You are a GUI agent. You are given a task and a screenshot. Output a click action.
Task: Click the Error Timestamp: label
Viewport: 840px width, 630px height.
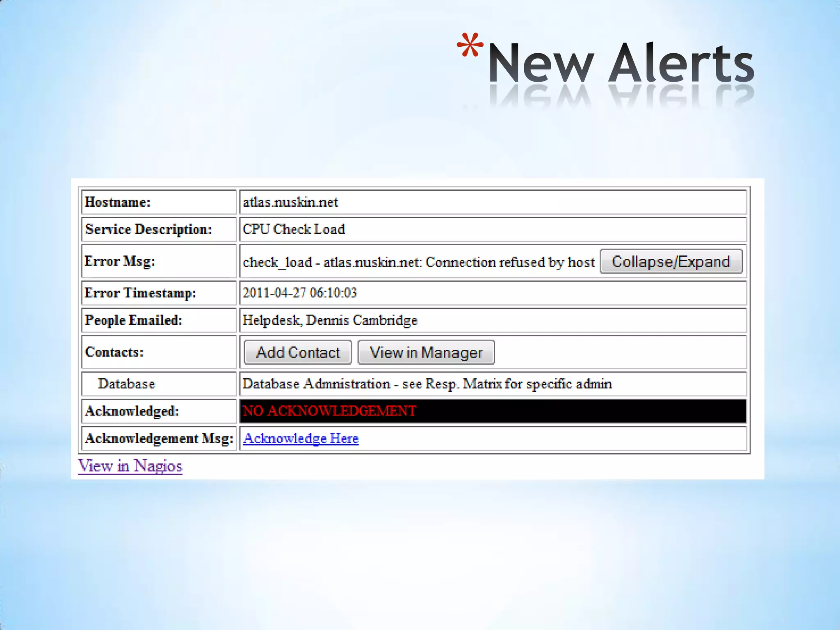pos(140,293)
